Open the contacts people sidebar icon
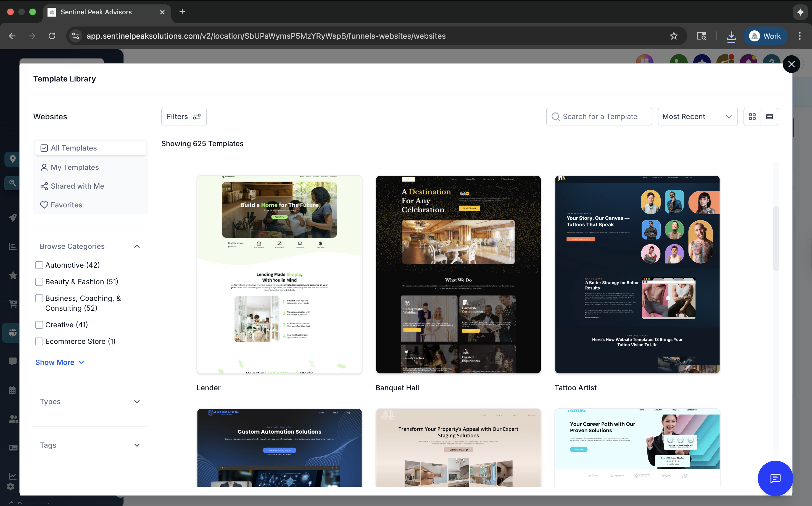 [x=13, y=419]
